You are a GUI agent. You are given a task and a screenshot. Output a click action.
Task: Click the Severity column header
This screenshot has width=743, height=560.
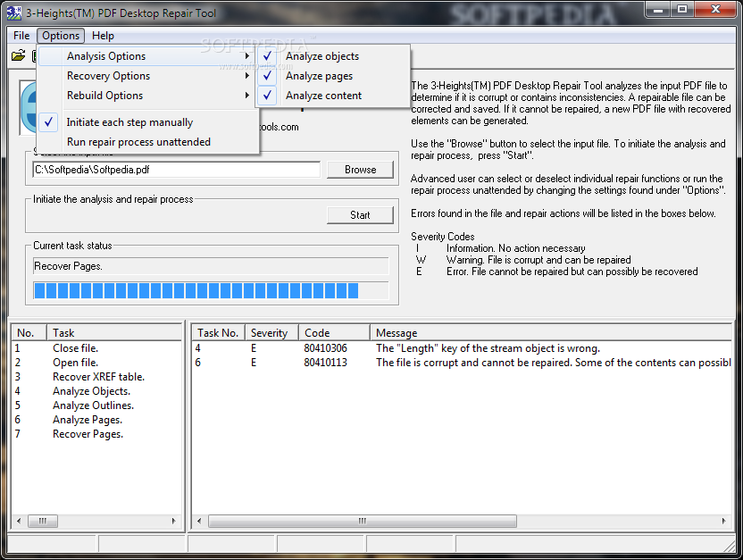[271, 333]
